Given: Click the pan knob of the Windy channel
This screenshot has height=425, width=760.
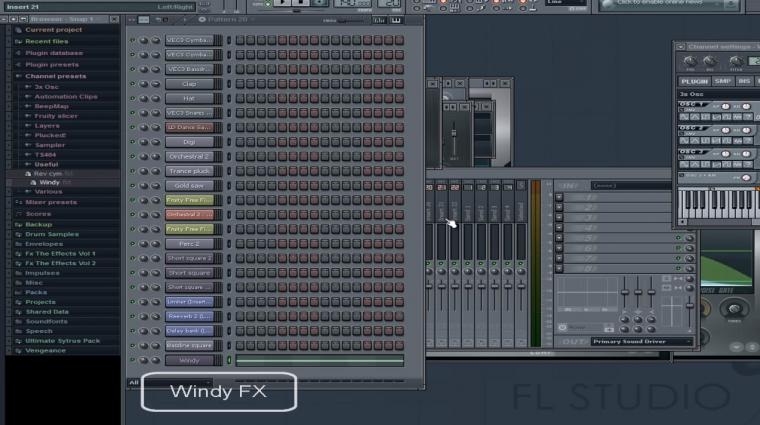Looking at the screenshot, I should [x=144, y=360].
